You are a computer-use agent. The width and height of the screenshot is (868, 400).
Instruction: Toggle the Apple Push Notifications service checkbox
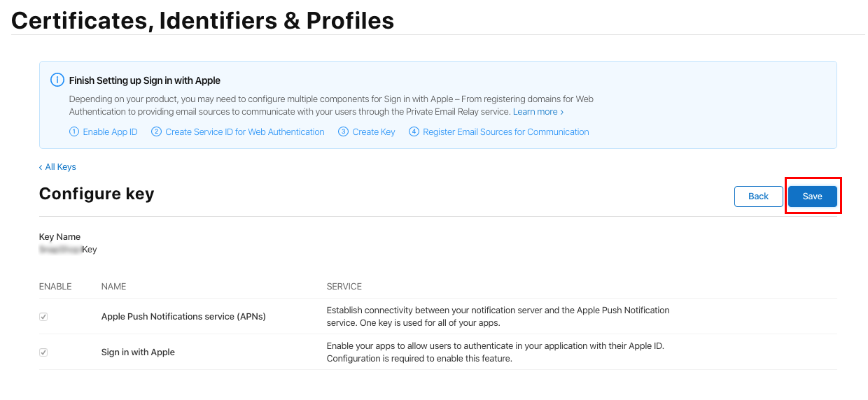(43, 317)
